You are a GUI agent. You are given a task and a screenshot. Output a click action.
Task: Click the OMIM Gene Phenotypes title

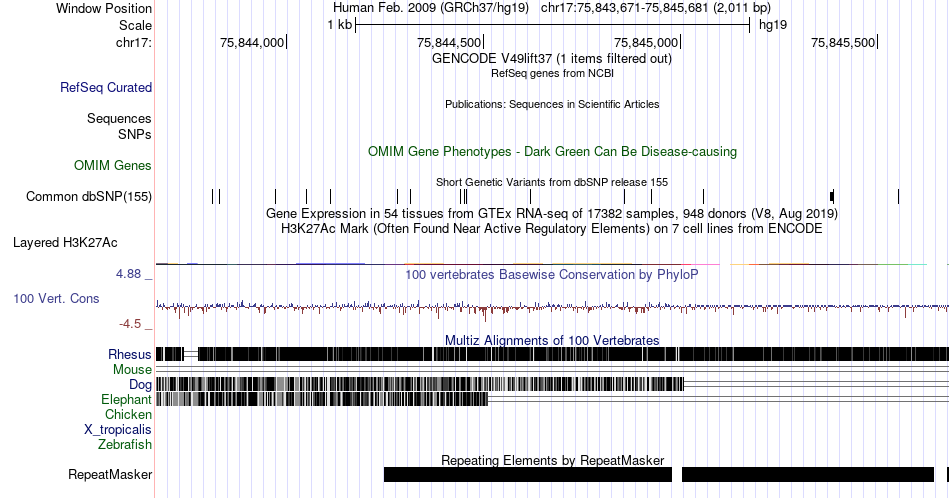click(552, 151)
